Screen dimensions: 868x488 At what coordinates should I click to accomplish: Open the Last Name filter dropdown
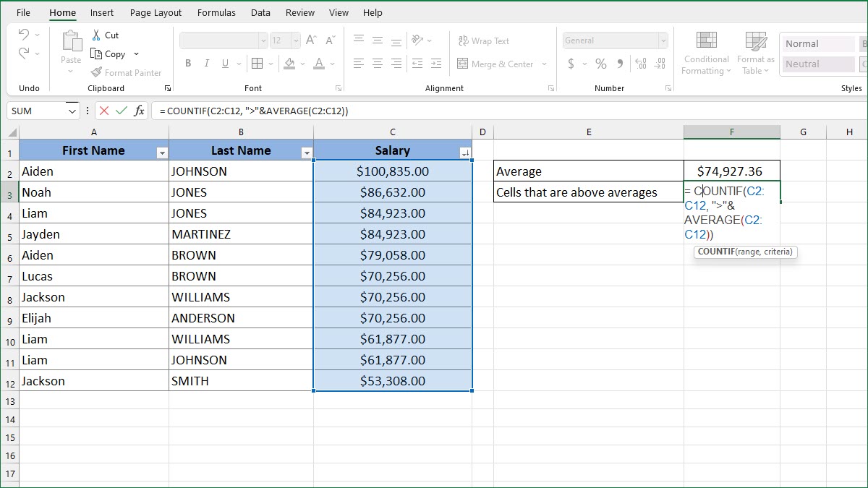[x=307, y=153]
